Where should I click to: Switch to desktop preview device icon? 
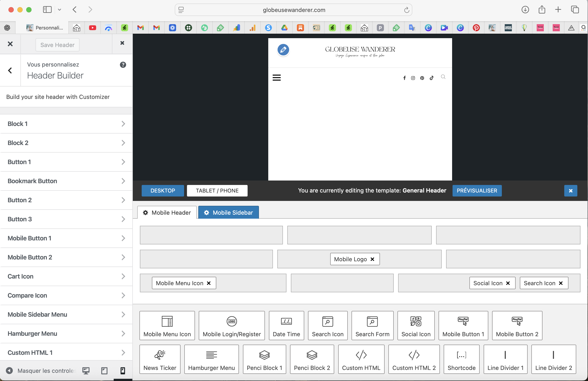click(x=86, y=370)
